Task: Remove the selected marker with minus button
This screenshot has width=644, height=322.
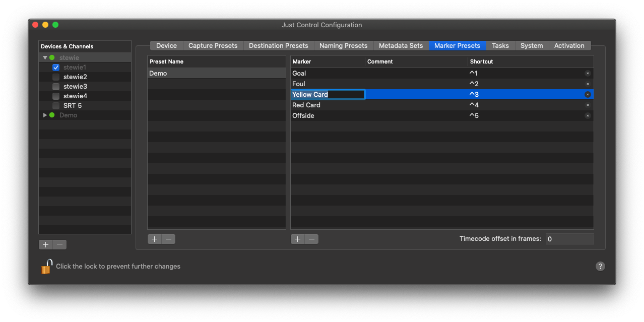Action: (312, 239)
